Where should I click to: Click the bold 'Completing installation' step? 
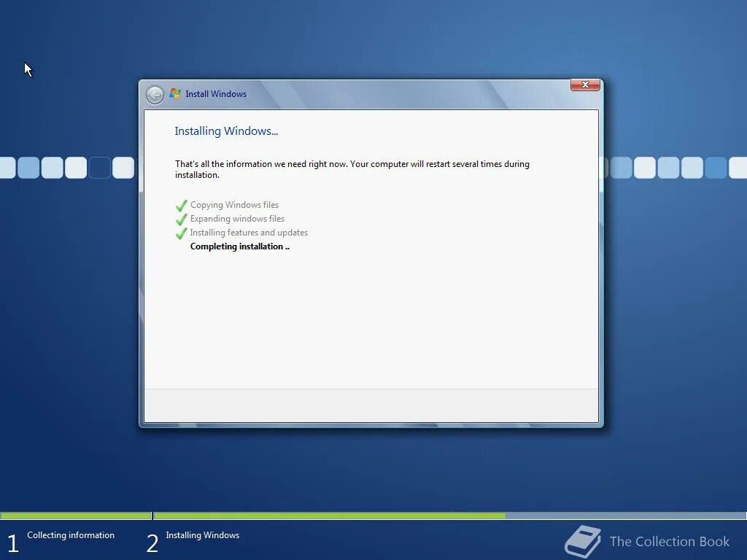[239, 246]
